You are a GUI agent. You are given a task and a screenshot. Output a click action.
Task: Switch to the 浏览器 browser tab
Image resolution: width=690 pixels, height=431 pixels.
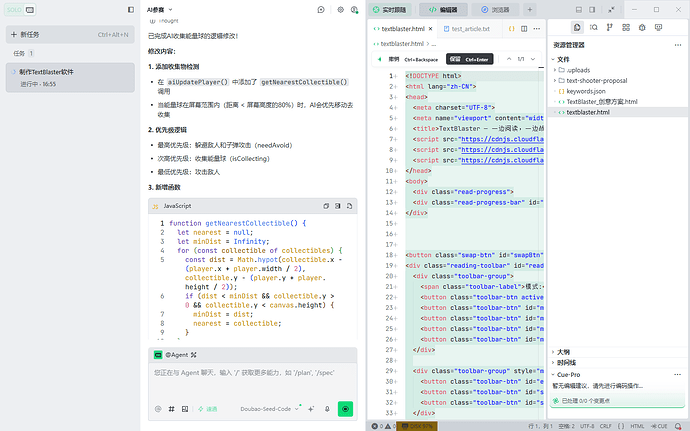coord(495,10)
